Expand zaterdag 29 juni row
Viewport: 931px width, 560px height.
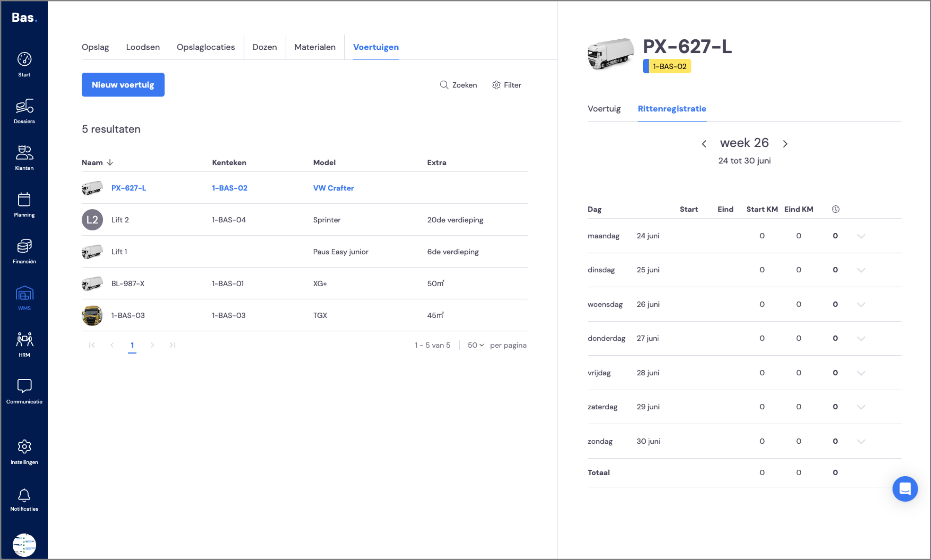[861, 407]
